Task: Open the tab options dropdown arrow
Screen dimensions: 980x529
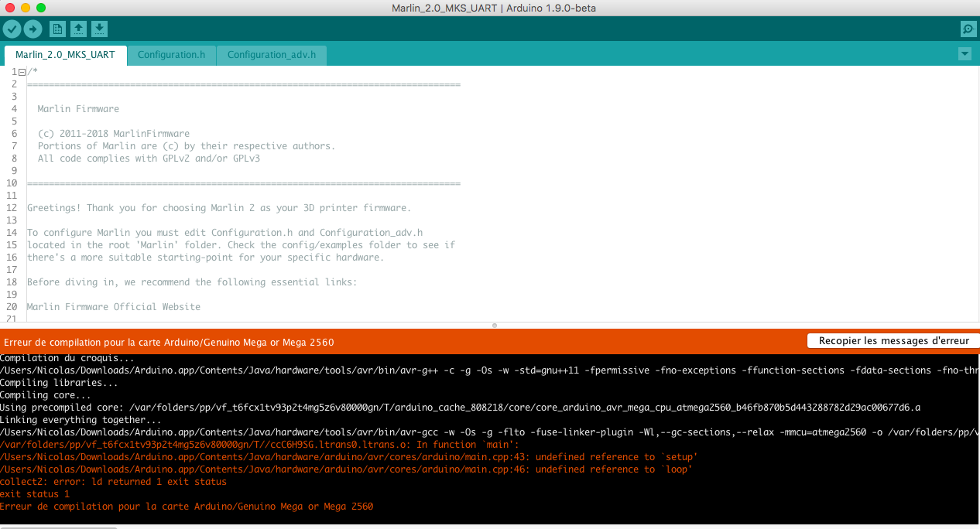Action: pos(965,54)
